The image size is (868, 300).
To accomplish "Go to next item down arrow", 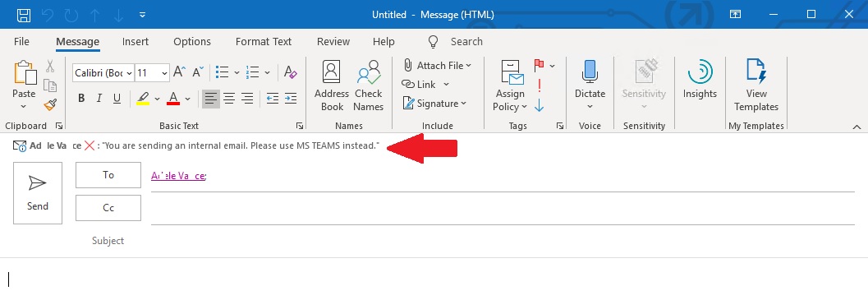I will [118, 15].
